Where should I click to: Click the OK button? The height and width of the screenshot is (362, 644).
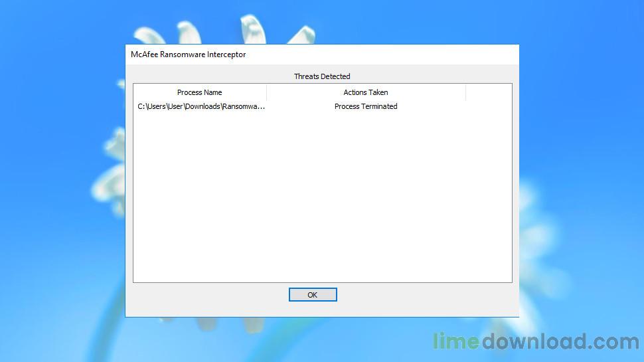313,295
